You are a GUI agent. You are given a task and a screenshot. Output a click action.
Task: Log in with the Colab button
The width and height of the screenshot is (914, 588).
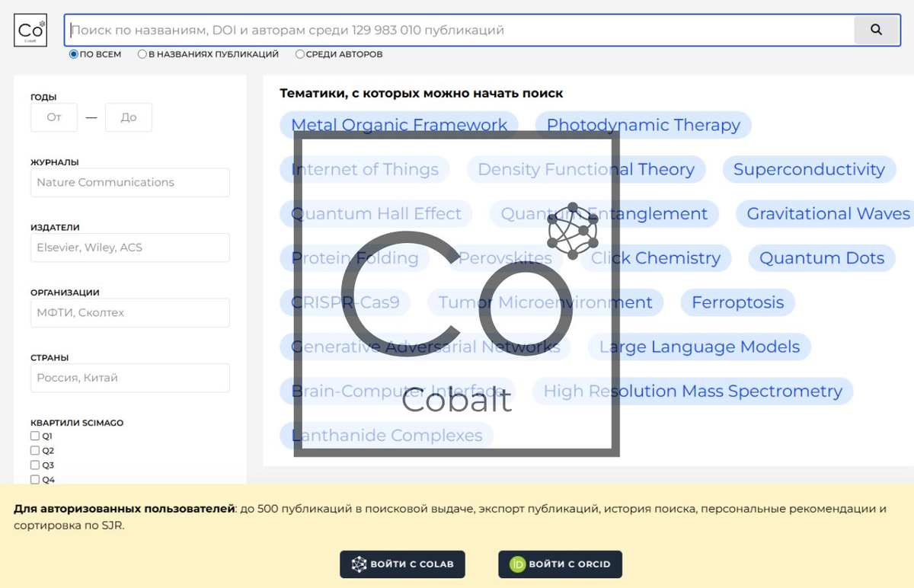[x=402, y=564]
